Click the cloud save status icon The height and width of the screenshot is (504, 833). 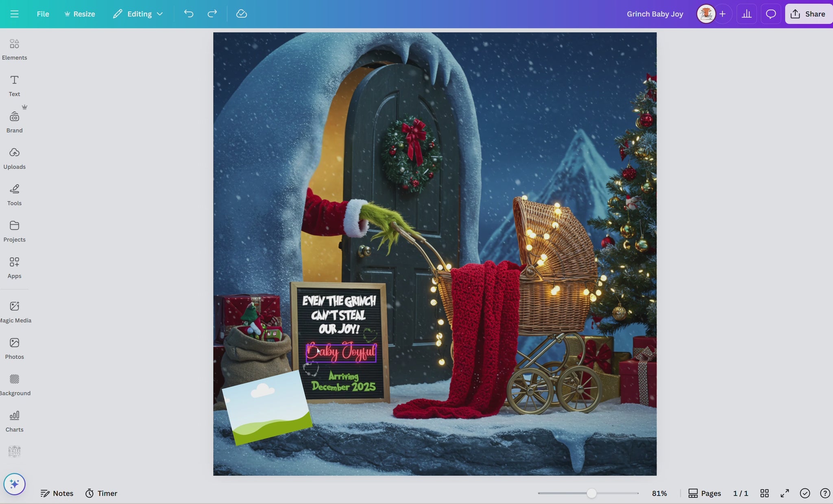241,14
